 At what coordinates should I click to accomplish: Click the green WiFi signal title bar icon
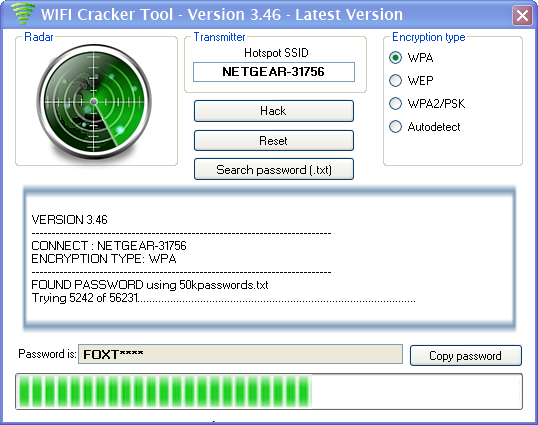(23, 14)
